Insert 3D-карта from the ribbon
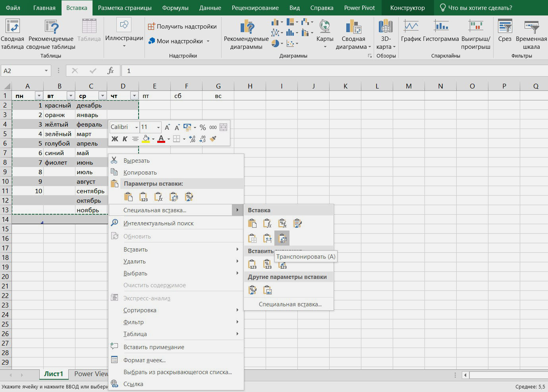The width and height of the screenshot is (548, 392). 386,35
